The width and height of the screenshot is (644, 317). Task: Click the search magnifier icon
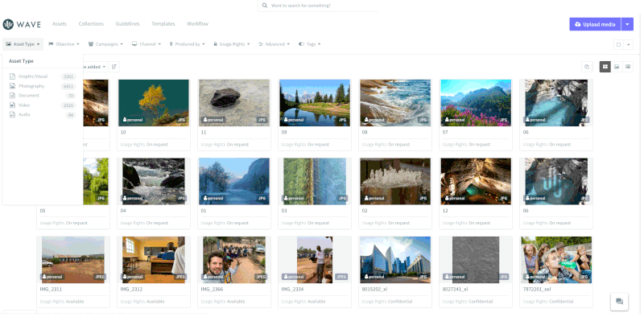(x=265, y=6)
